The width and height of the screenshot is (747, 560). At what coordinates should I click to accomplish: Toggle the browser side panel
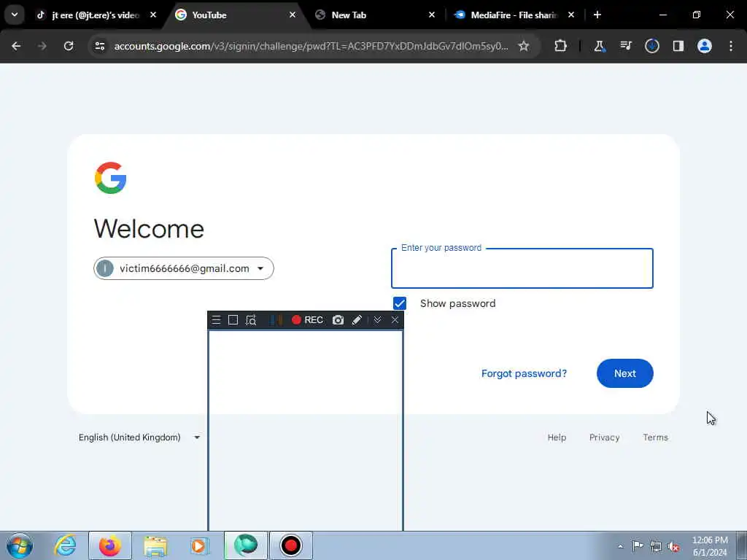(678, 46)
